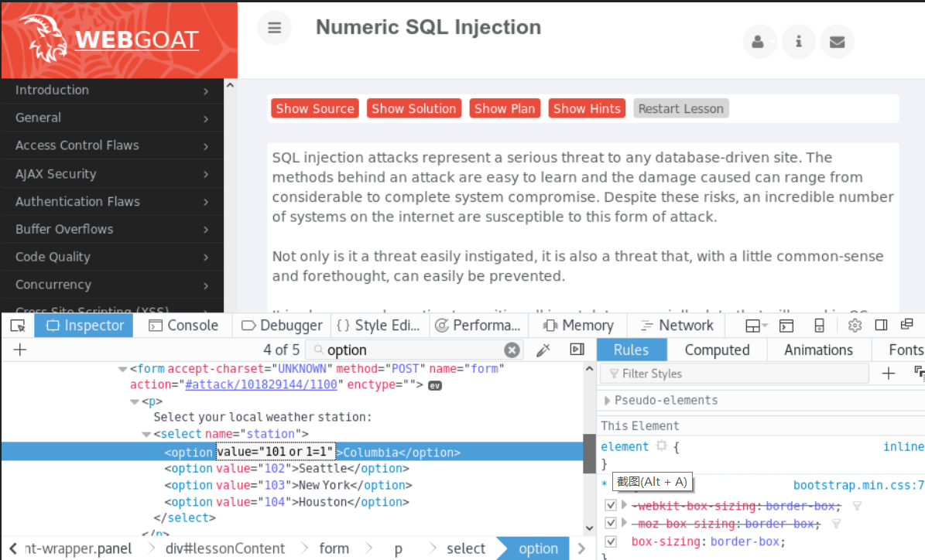
Task: Click the filter icon beside -webkit-box-sizing
Action: (857, 506)
